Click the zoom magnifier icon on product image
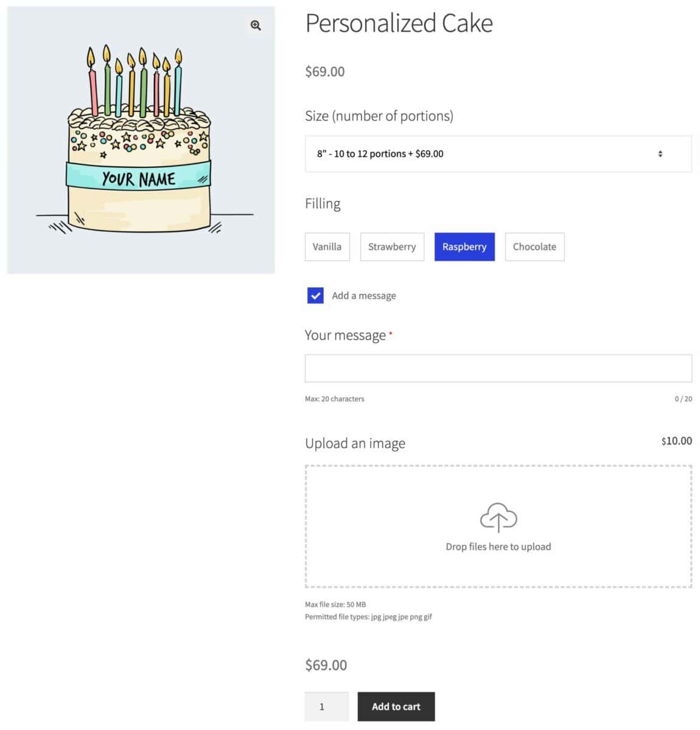Image resolution: width=700 pixels, height=730 pixels. pyautogui.click(x=256, y=25)
